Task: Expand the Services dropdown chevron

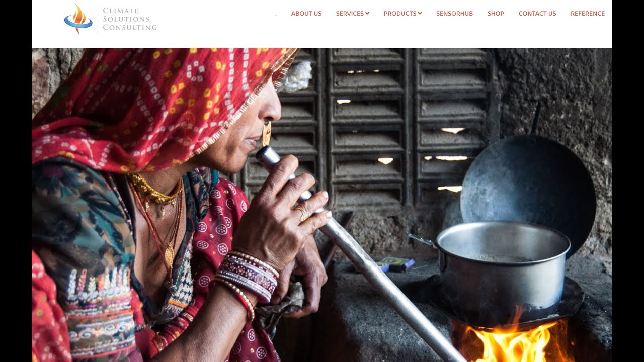Action: click(x=367, y=14)
